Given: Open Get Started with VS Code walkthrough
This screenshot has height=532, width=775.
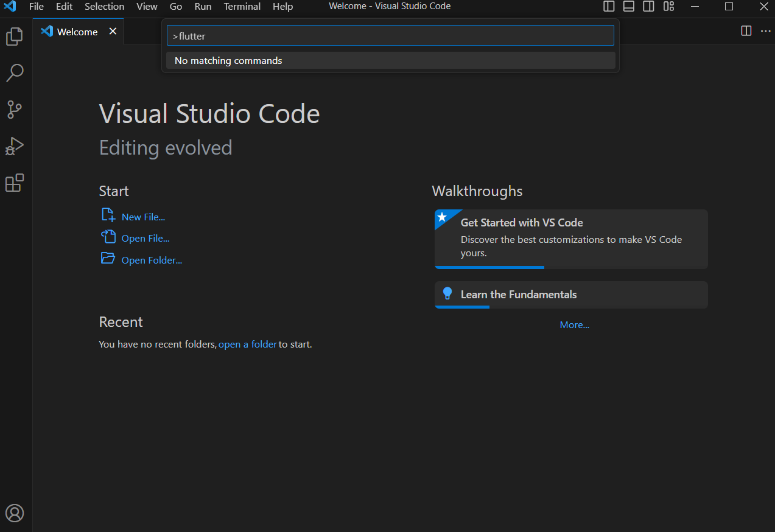Looking at the screenshot, I should pos(571,239).
